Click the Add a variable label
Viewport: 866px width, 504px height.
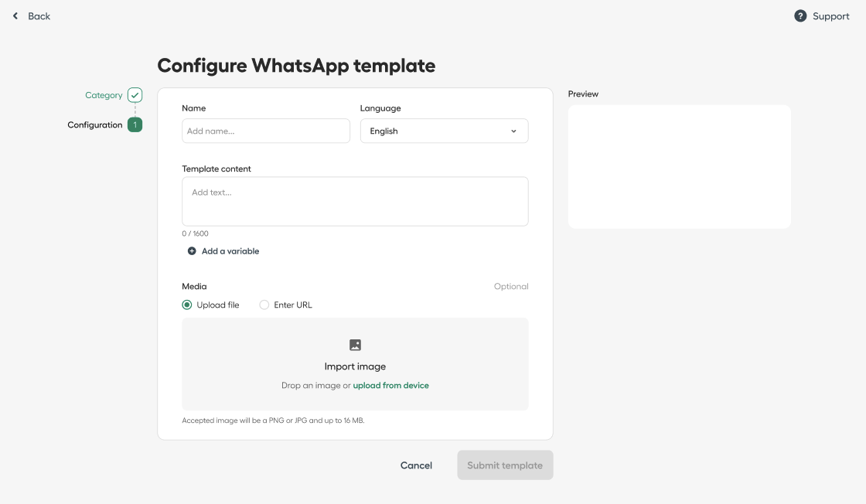click(230, 251)
